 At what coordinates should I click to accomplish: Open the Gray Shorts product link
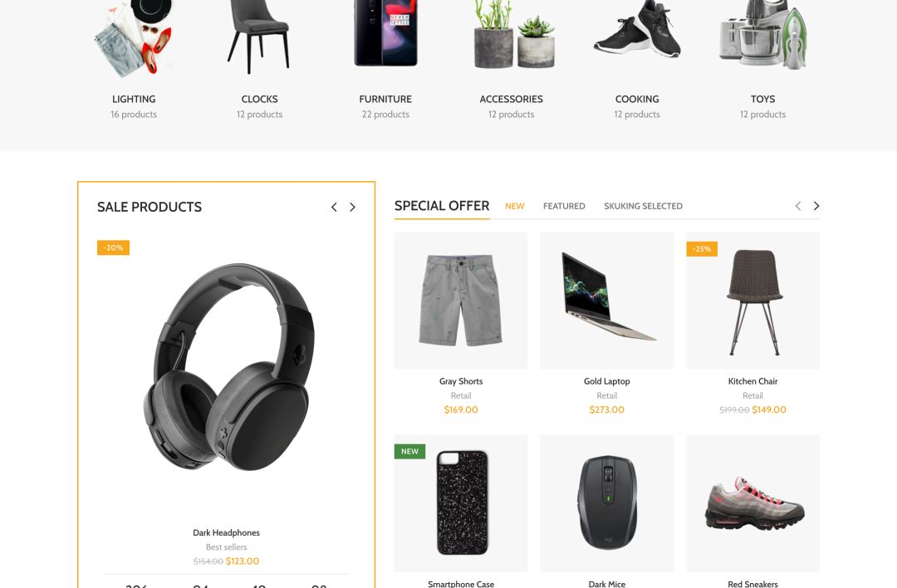461,381
